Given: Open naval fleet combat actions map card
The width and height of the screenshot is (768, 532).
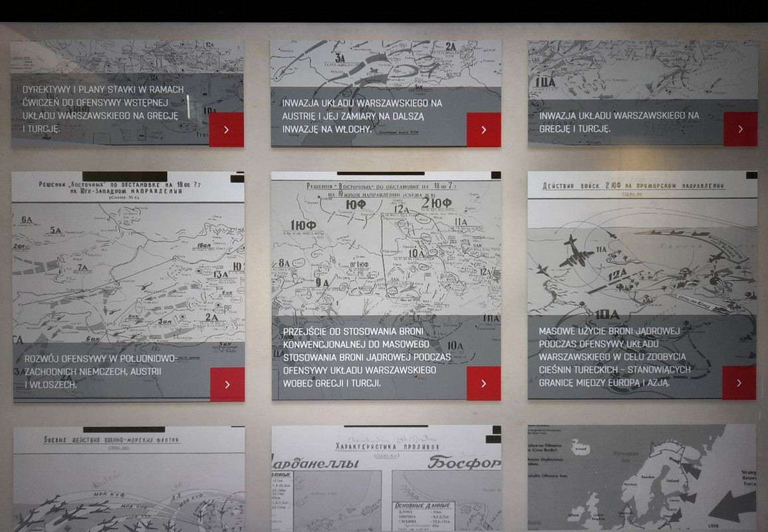Looking at the screenshot, I should [x=129, y=479].
